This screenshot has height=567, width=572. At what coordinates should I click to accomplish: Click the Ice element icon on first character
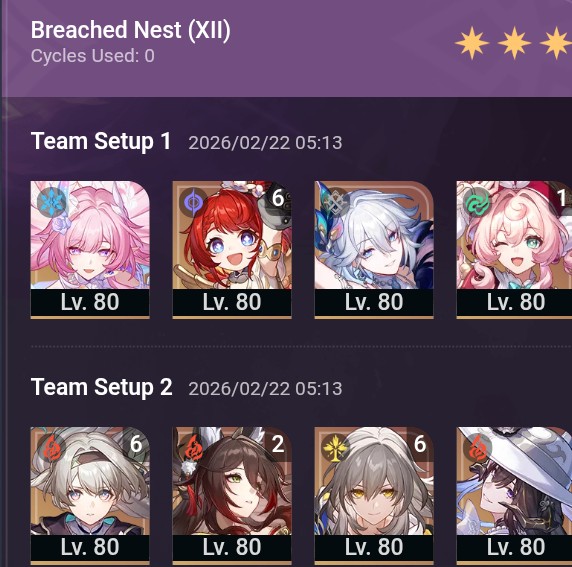52,202
